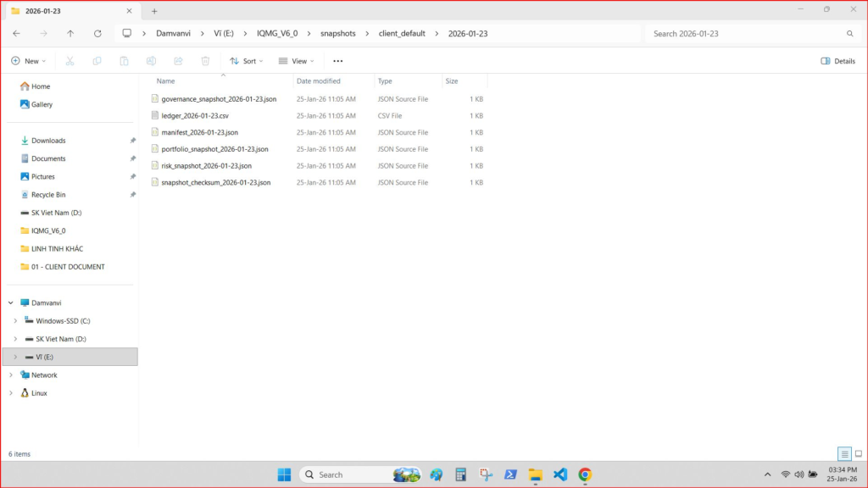This screenshot has width=868, height=488.
Task: Click the Search 2026-01-23 input field
Action: 746,34
